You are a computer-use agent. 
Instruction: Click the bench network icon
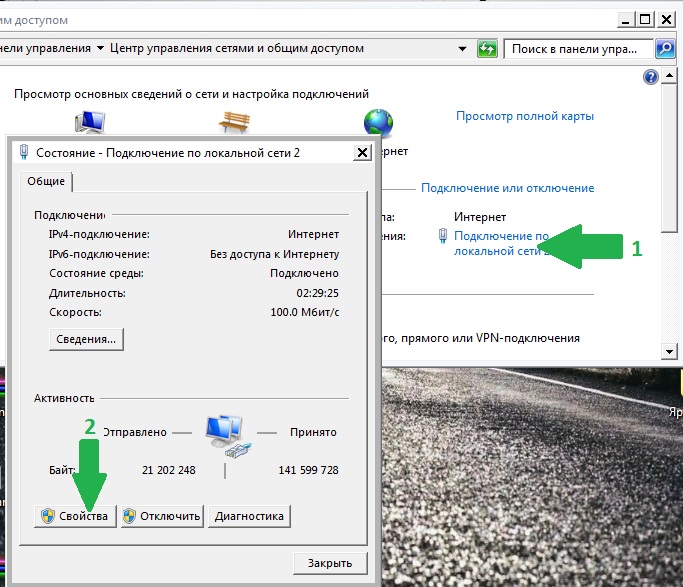pos(234,121)
